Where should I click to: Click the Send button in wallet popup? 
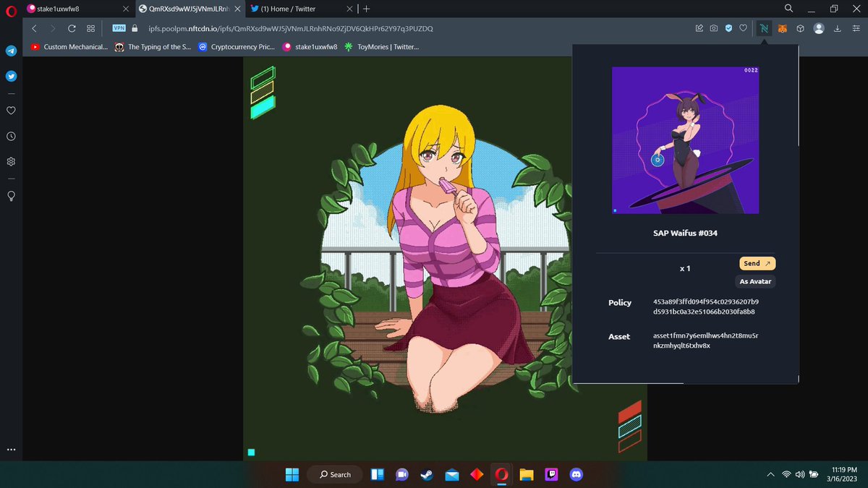coord(757,264)
